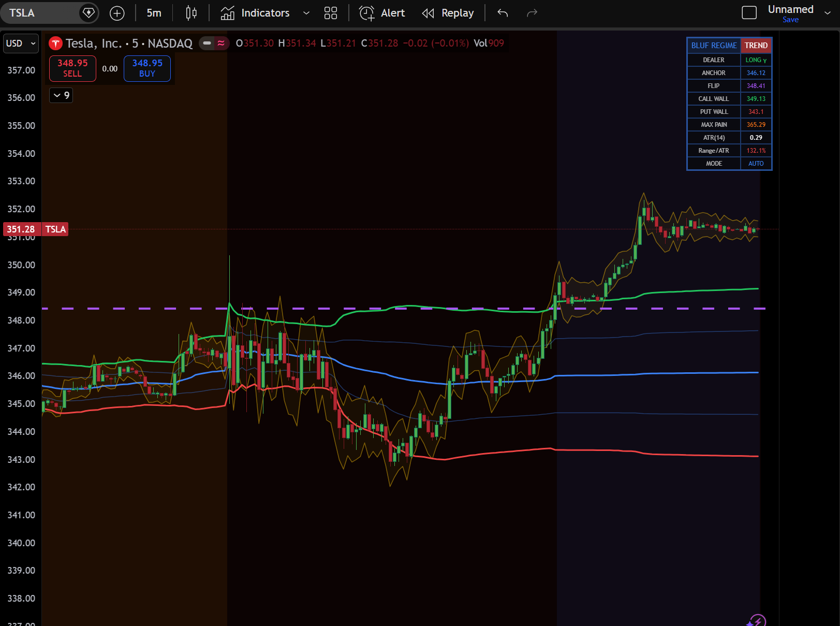Screen dimensions: 840x626
Task: Click the MAX PAIN value 365.29
Action: tap(756, 125)
